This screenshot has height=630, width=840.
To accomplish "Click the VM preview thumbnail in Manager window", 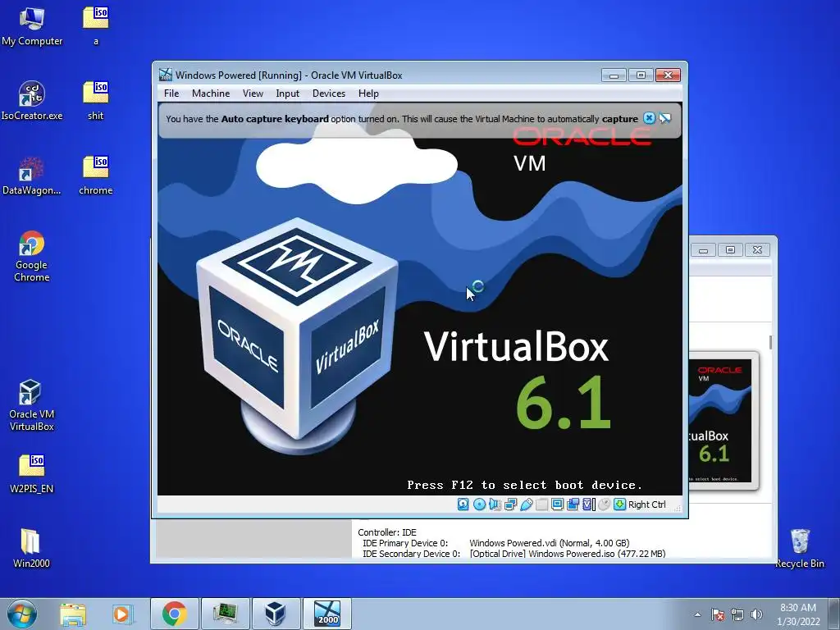I will pyautogui.click(x=724, y=421).
